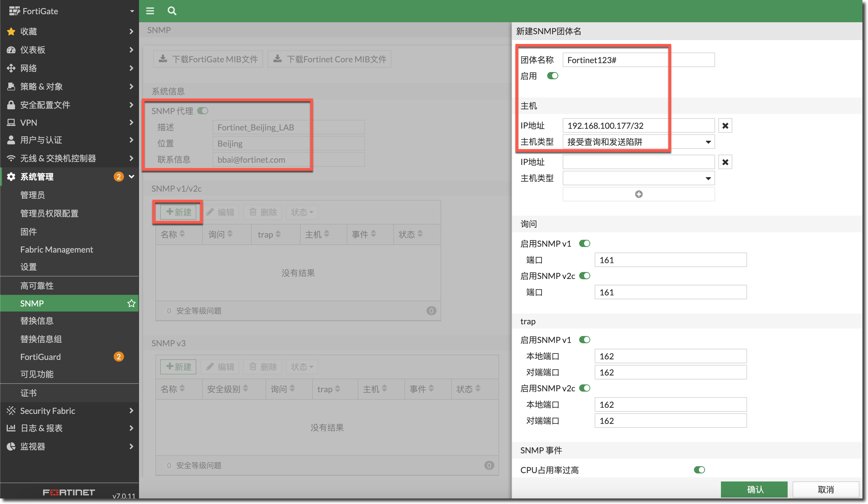
Task: Open the empty second 主机类型 dropdown
Action: coord(638,179)
